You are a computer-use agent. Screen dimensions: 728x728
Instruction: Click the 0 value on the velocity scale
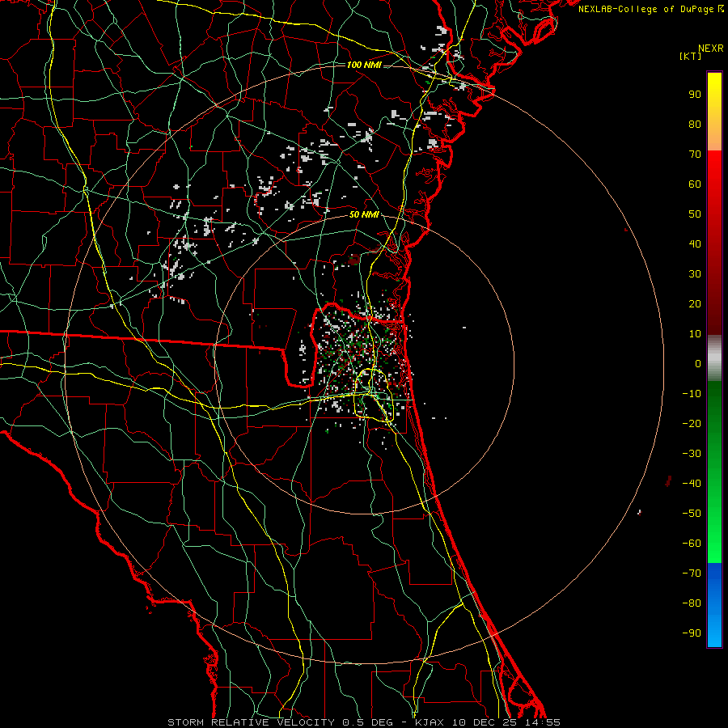tap(698, 364)
